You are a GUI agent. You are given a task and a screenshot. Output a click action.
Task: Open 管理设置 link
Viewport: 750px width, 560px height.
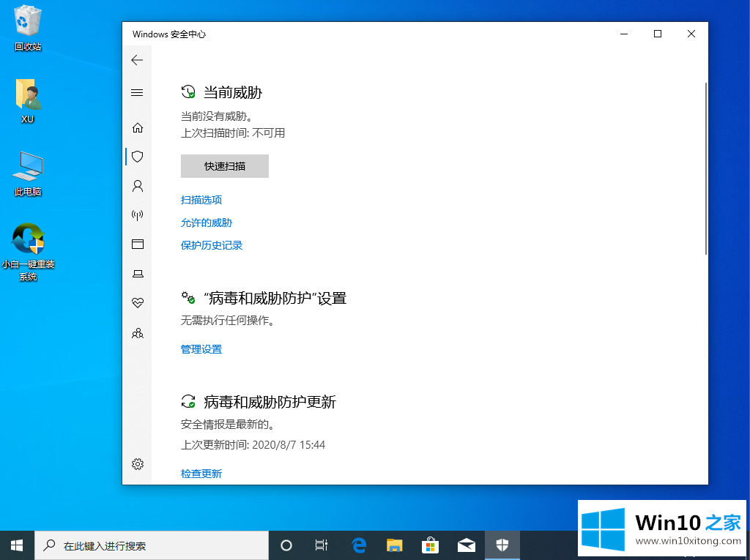[201, 350]
